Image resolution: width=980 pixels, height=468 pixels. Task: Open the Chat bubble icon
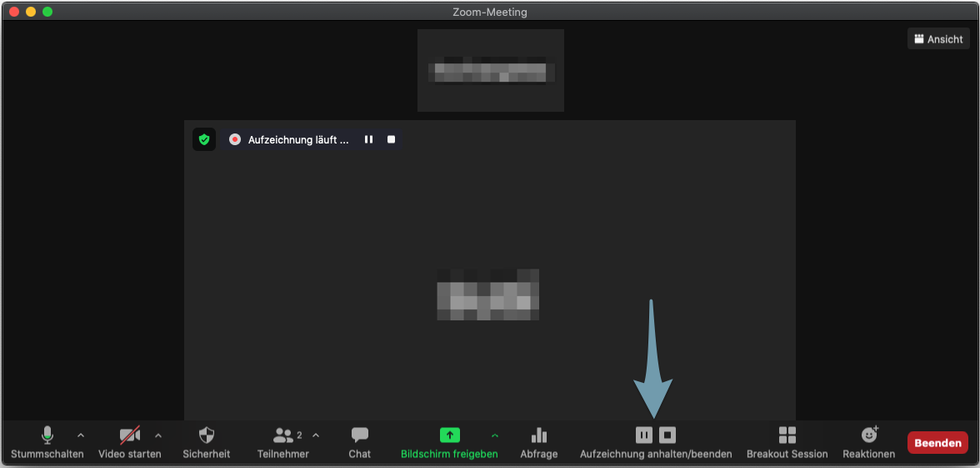[359, 435]
